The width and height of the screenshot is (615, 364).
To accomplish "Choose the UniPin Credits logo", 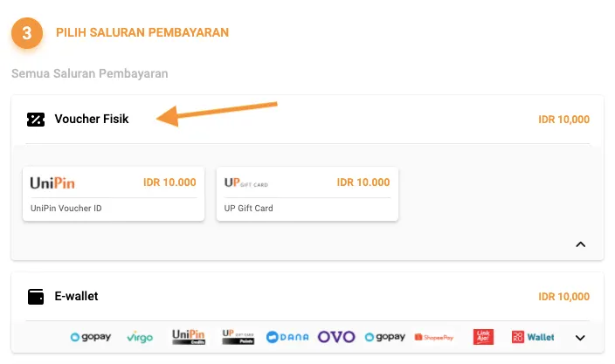I will pyautogui.click(x=188, y=337).
